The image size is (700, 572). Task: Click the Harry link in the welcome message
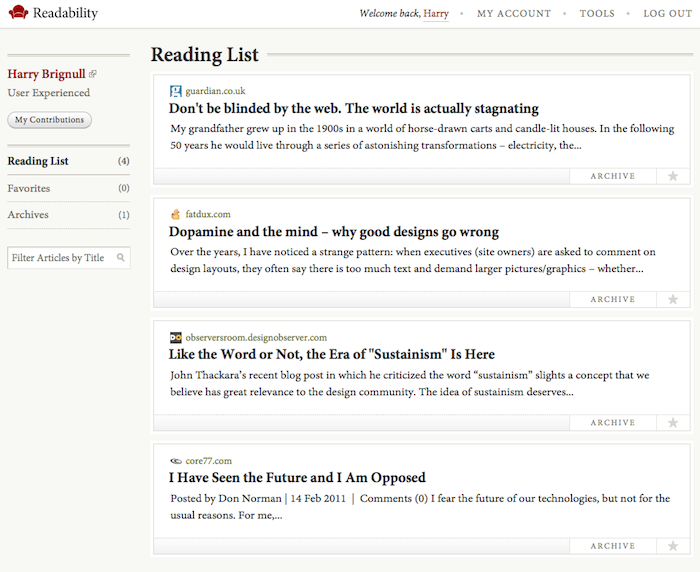pyautogui.click(x=436, y=13)
